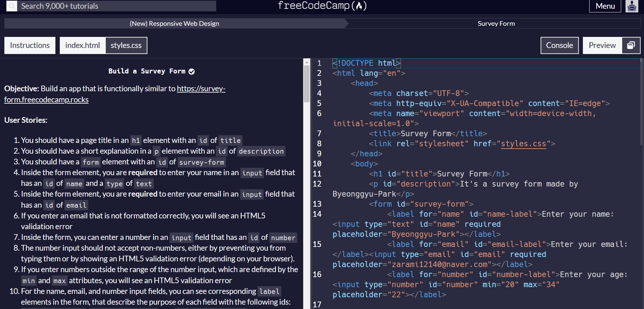Screen dimensions: 644x309
Task: Click line number 1 in the editor gutter
Action: [319, 63]
